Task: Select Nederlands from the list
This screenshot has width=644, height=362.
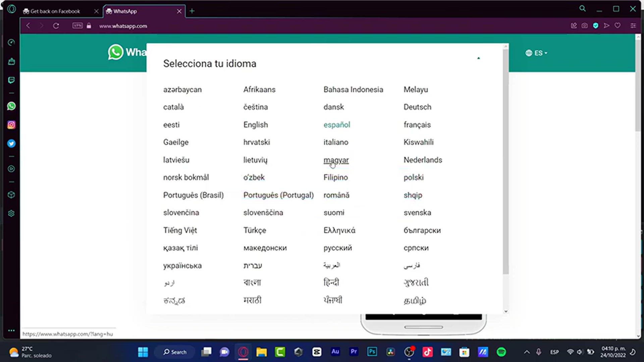Action: [x=423, y=160]
